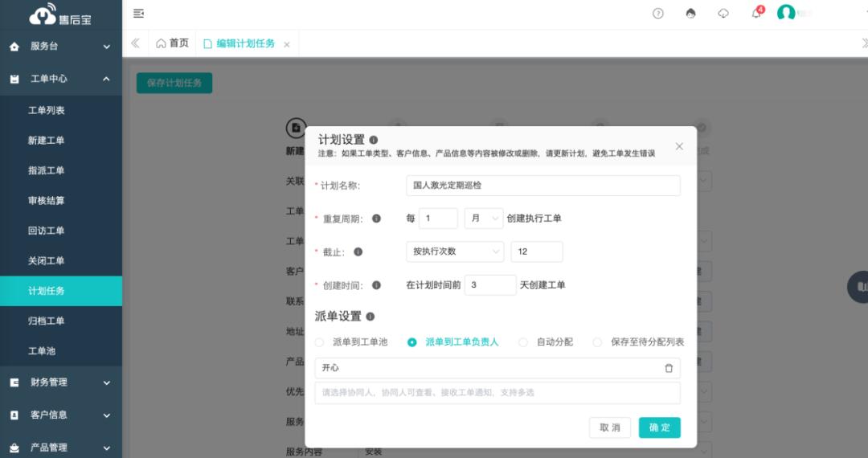Click the 计划名称 text input field
This screenshot has height=458, width=868.
click(x=542, y=186)
